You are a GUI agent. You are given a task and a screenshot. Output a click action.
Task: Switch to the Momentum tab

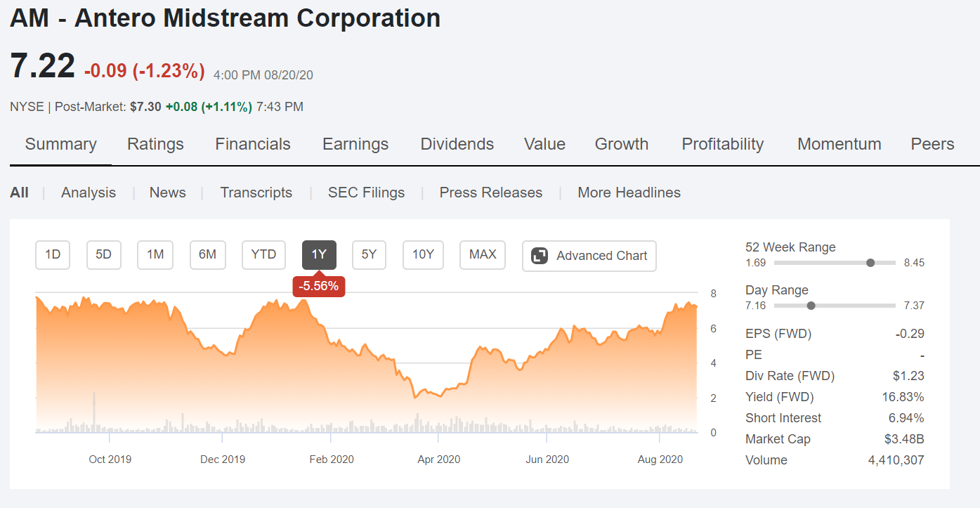click(839, 144)
